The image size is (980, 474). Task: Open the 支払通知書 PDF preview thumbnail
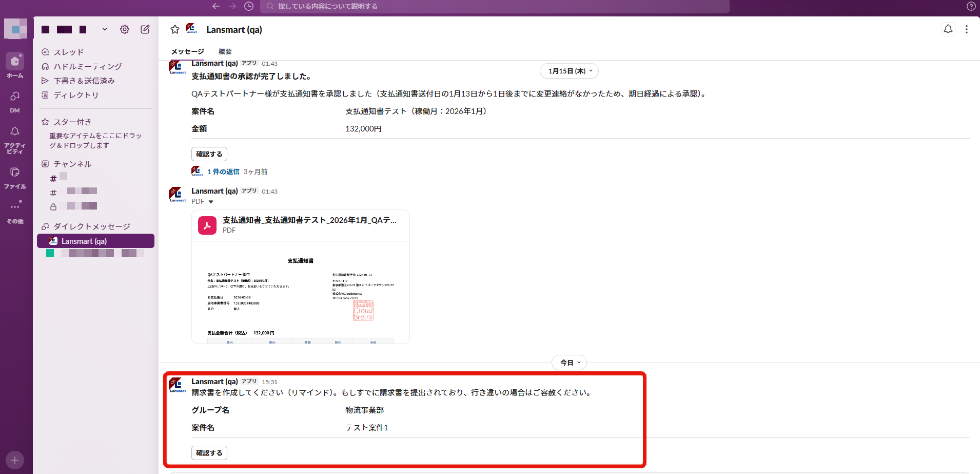[301, 292]
